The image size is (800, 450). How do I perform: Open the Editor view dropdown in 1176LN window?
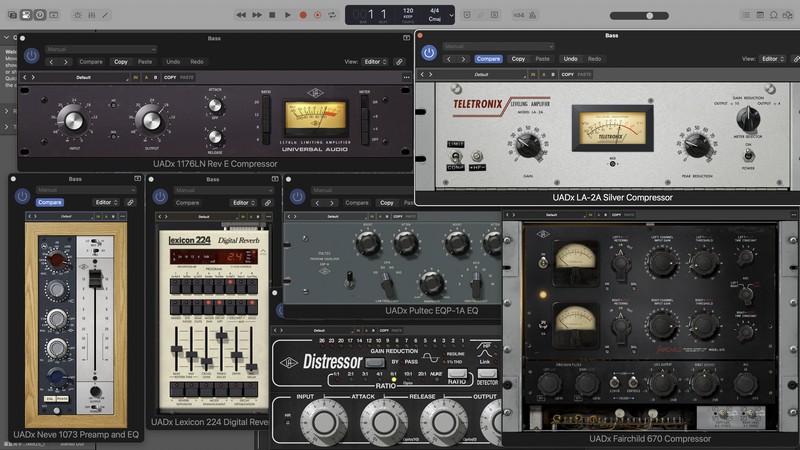tap(374, 62)
